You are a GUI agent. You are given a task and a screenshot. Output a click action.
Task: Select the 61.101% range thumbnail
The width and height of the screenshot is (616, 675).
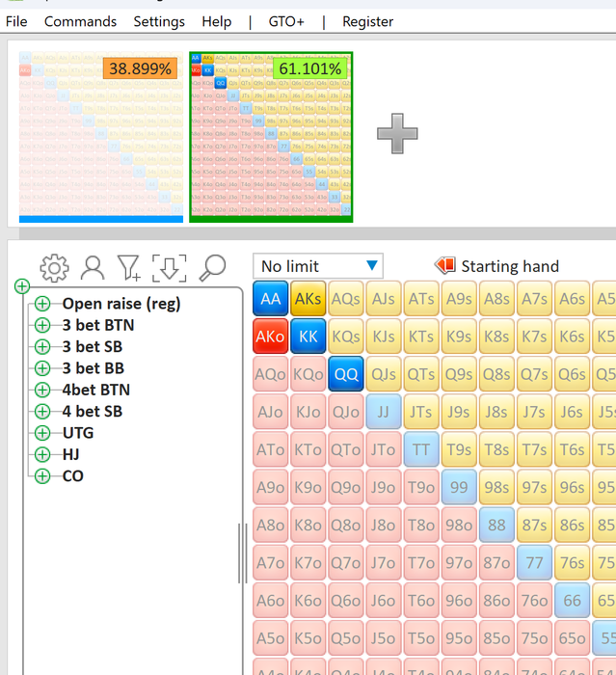pos(271,137)
